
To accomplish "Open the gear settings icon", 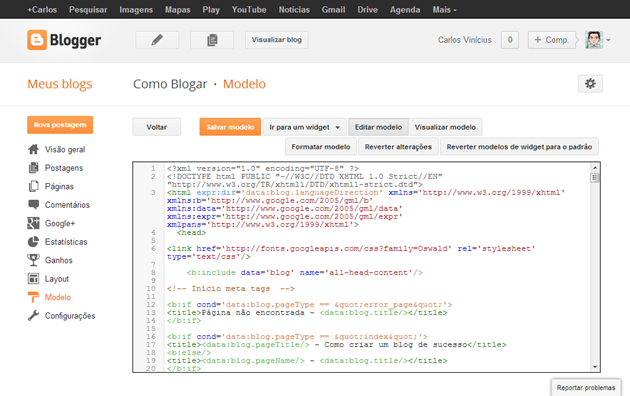I will tap(590, 84).
